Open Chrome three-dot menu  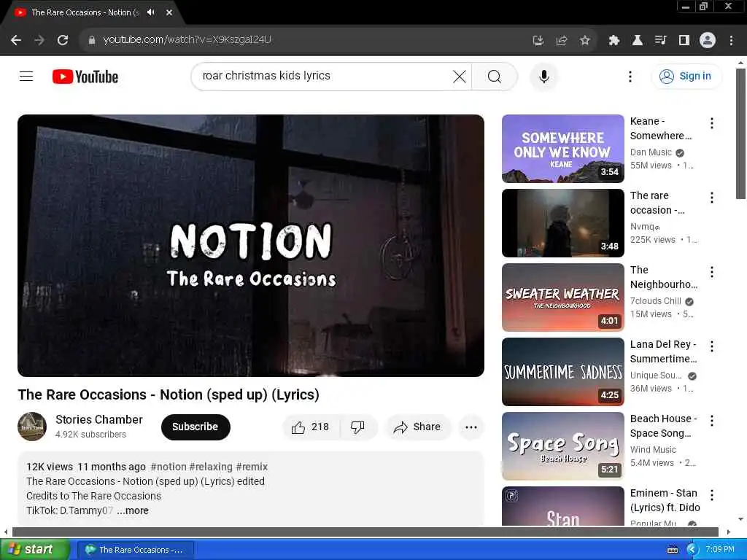tap(731, 41)
